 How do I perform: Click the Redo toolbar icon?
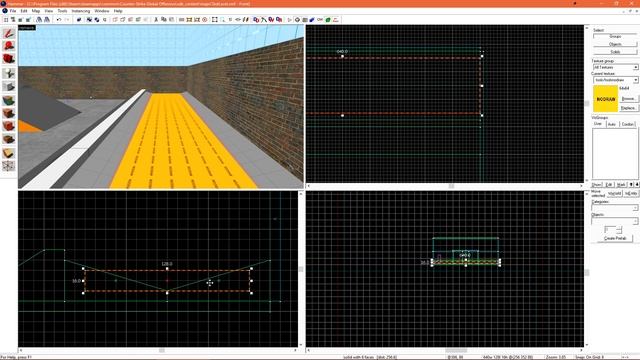(x=67, y=20)
